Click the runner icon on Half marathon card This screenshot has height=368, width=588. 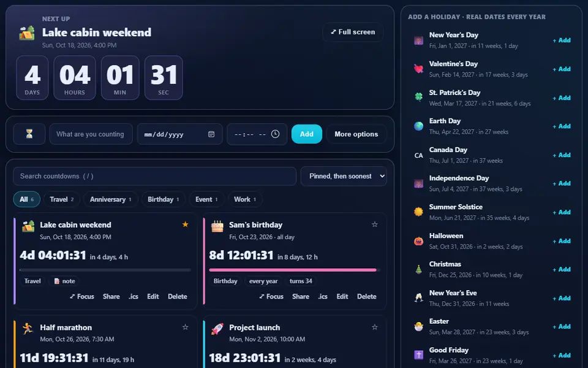tap(28, 329)
